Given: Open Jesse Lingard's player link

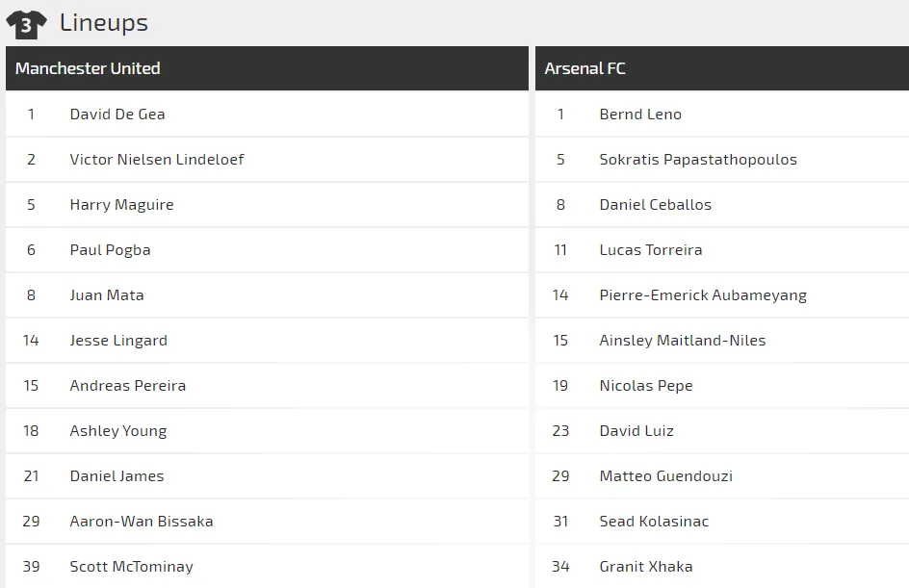Looking at the screenshot, I should coord(118,340).
